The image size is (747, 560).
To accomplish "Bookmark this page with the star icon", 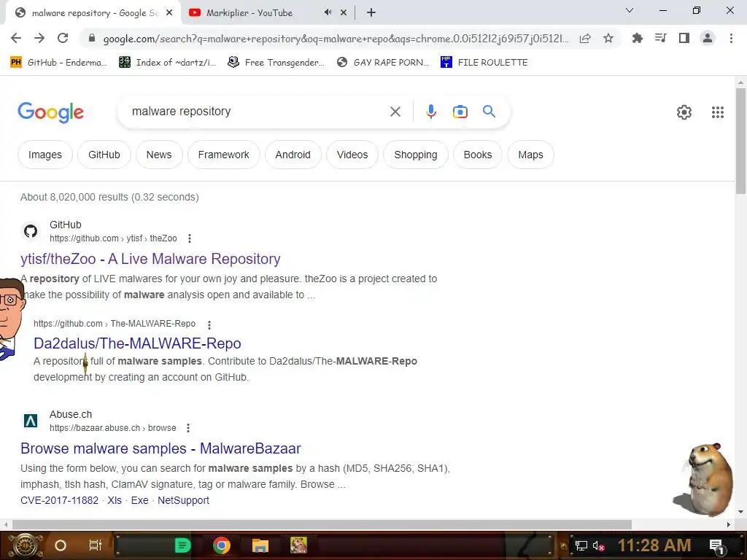I will 608,39.
